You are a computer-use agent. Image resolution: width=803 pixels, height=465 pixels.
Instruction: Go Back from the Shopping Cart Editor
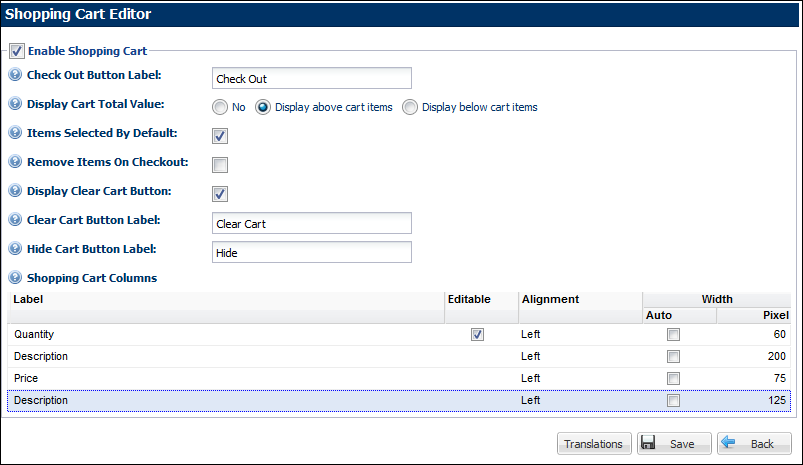[x=754, y=444]
